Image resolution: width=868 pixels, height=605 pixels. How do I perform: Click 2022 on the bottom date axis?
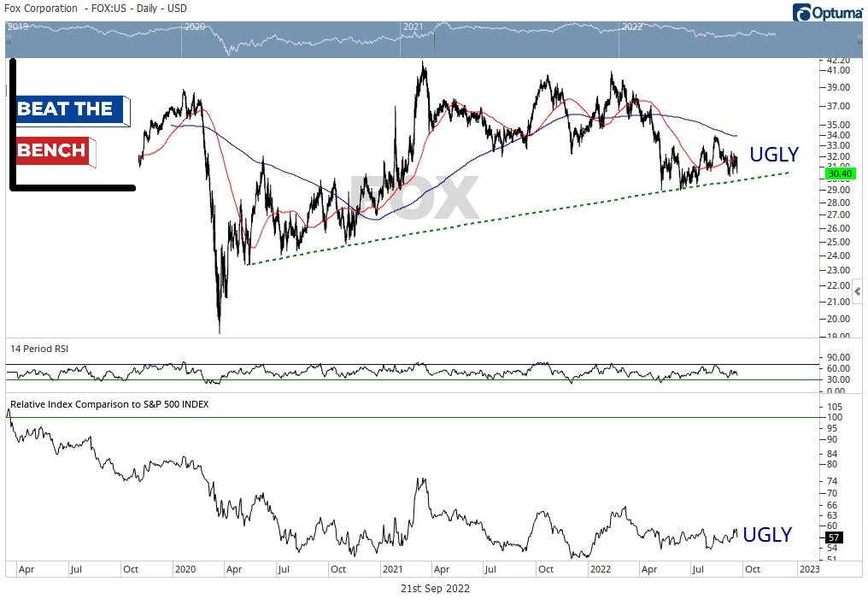click(x=600, y=569)
